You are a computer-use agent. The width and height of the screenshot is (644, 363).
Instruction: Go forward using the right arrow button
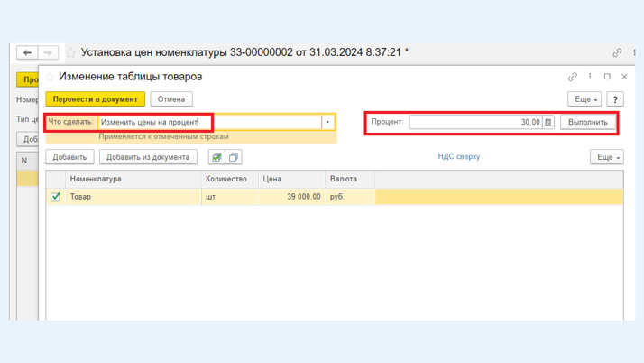click(48, 52)
